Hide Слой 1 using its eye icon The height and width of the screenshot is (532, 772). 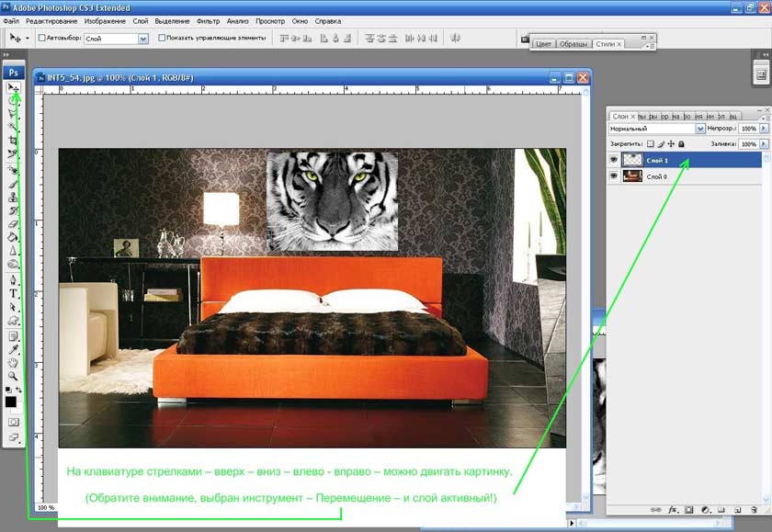(x=614, y=160)
